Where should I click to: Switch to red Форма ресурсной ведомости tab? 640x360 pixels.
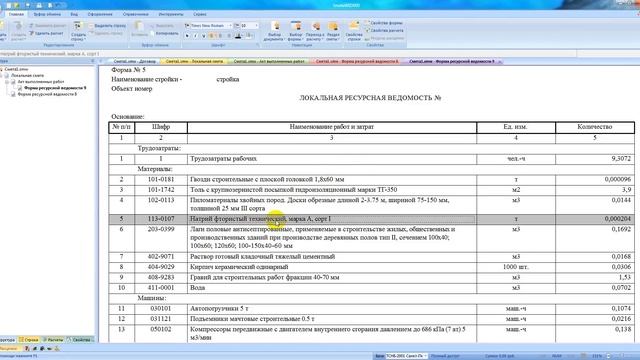(357, 61)
